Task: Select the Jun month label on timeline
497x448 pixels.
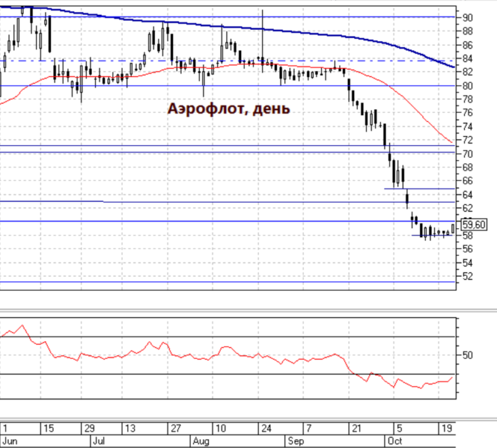Action: pos(10,441)
